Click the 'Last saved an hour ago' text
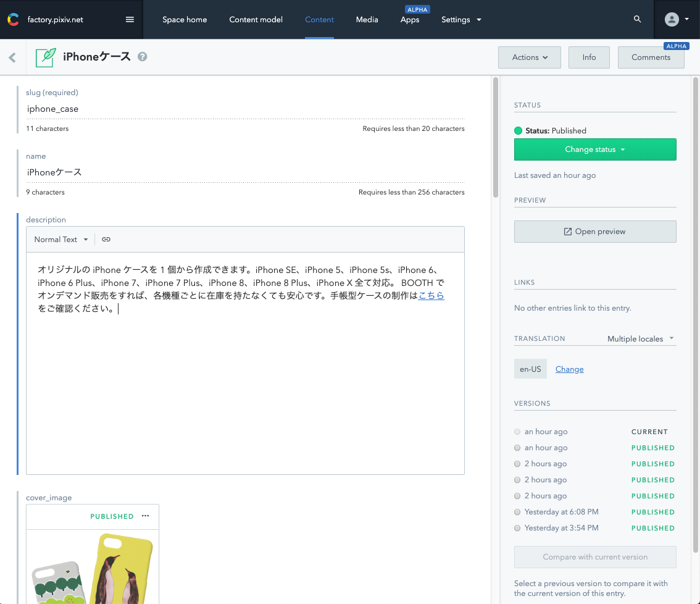Image resolution: width=700 pixels, height=604 pixels. pyautogui.click(x=555, y=175)
